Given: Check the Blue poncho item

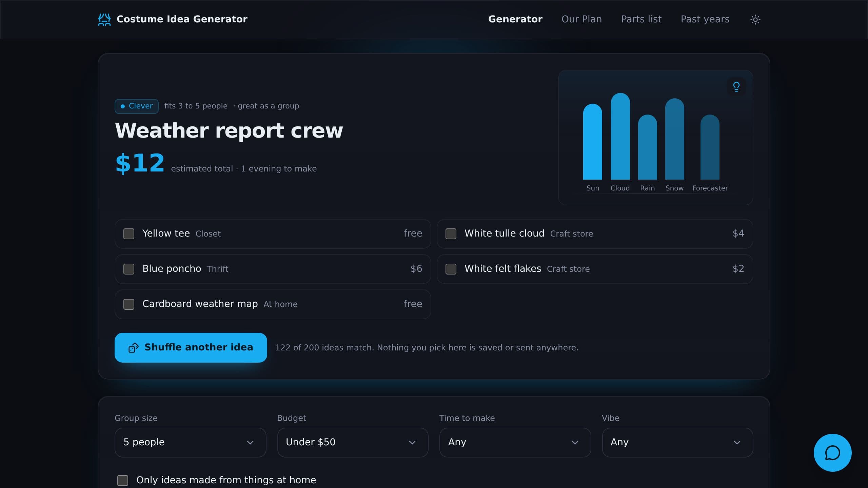Looking at the screenshot, I should pyautogui.click(x=129, y=269).
